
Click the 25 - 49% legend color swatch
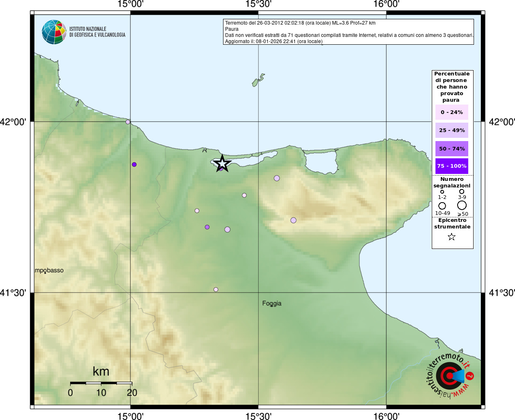(x=451, y=130)
